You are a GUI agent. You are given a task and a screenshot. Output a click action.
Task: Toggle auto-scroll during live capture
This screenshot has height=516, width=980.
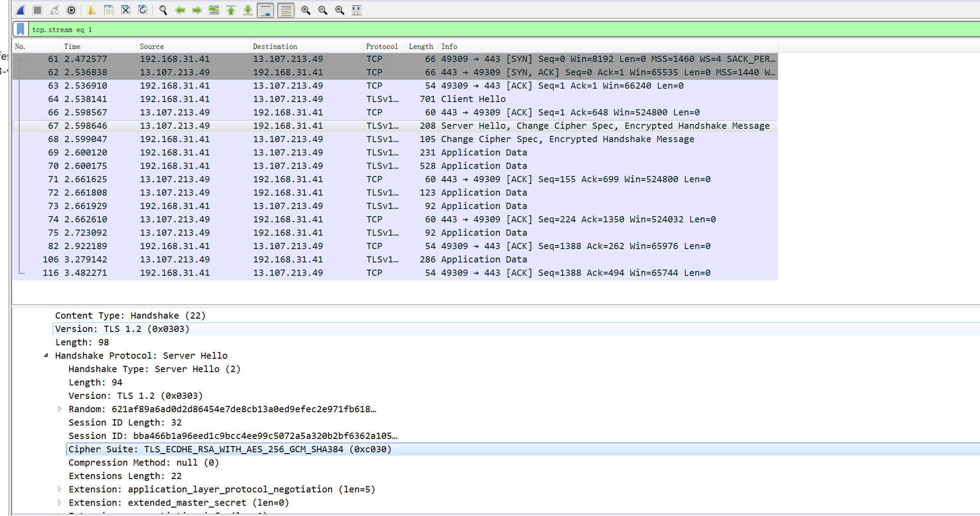coord(265,10)
